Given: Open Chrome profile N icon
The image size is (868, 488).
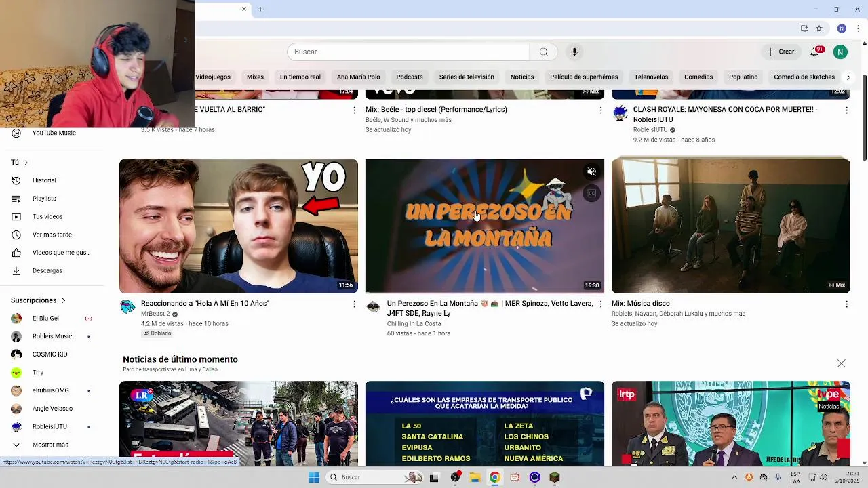Looking at the screenshot, I should [842, 28].
